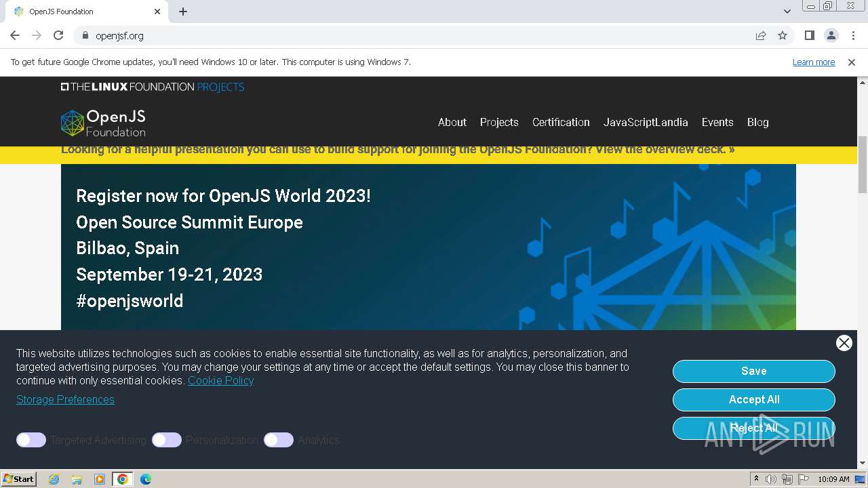Viewport: 868px width, 488px height.
Task: Open the Learn more link
Action: coord(814,62)
